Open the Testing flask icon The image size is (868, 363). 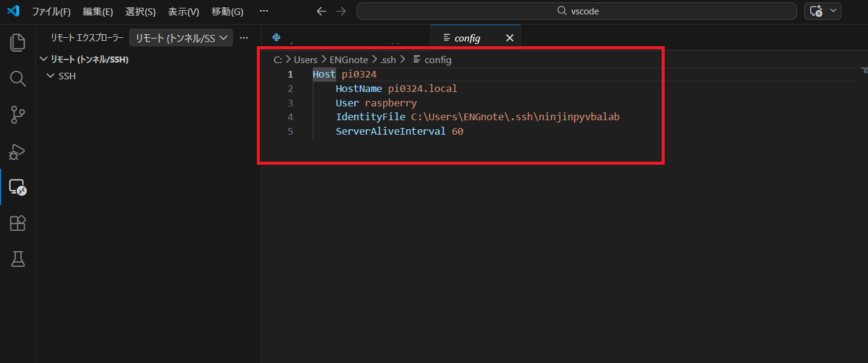click(18, 259)
